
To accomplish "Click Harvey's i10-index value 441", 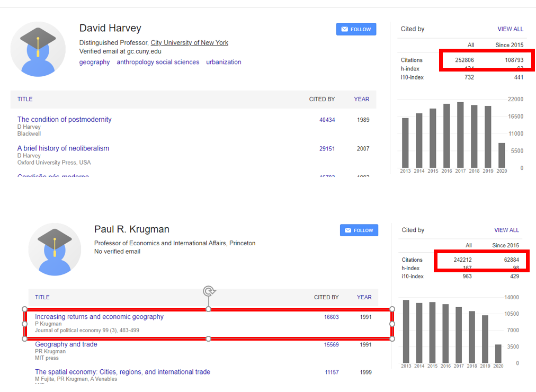I will point(519,77).
